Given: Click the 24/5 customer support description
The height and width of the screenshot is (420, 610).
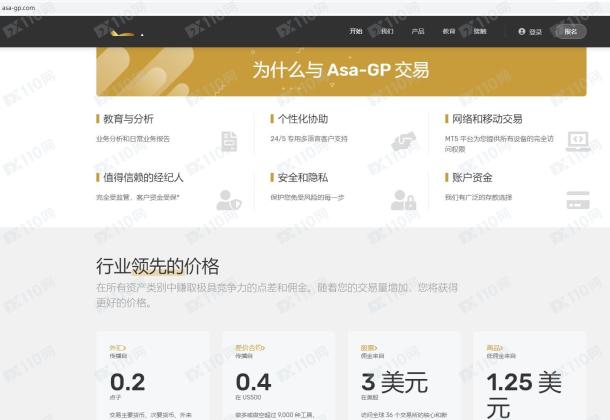Looking at the screenshot, I should [x=309, y=139].
